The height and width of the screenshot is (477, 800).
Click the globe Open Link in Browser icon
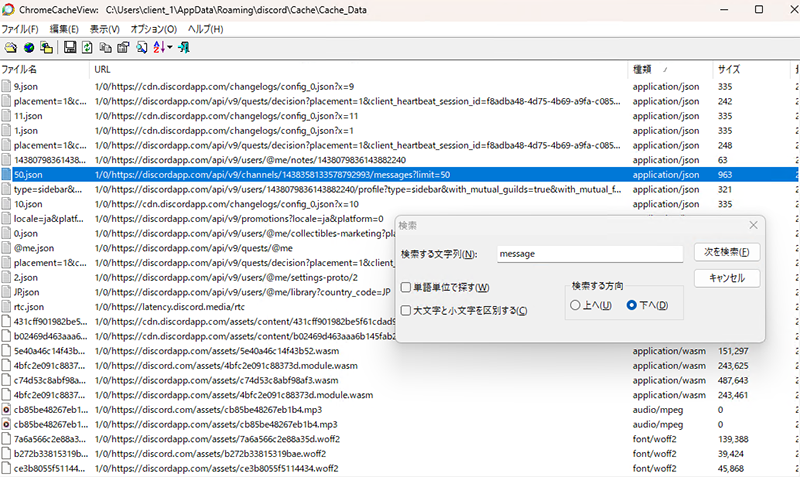tap(29, 48)
